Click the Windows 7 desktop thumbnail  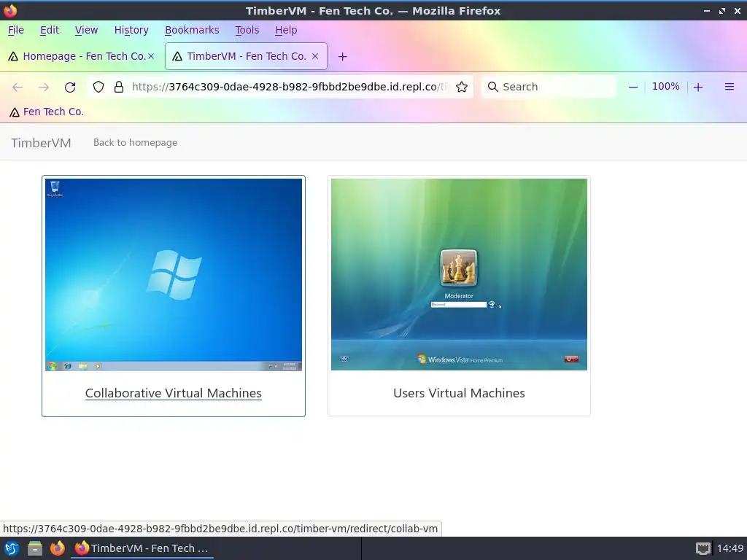pos(174,275)
